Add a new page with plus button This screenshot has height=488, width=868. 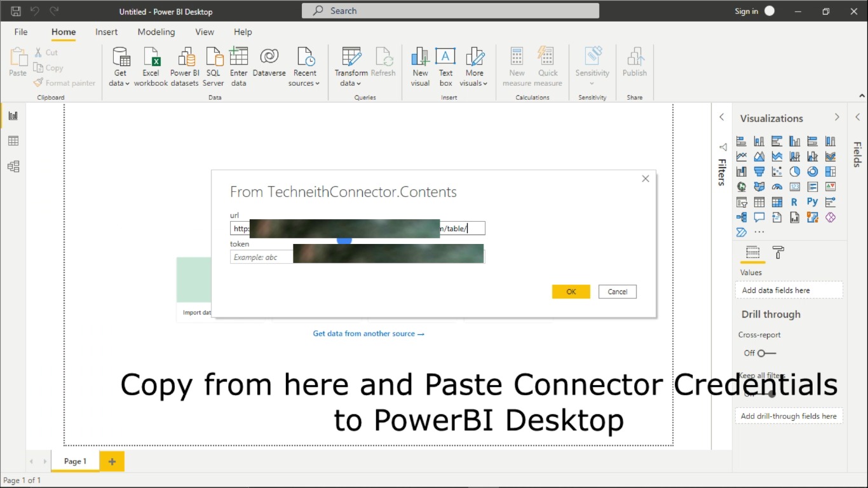112,462
